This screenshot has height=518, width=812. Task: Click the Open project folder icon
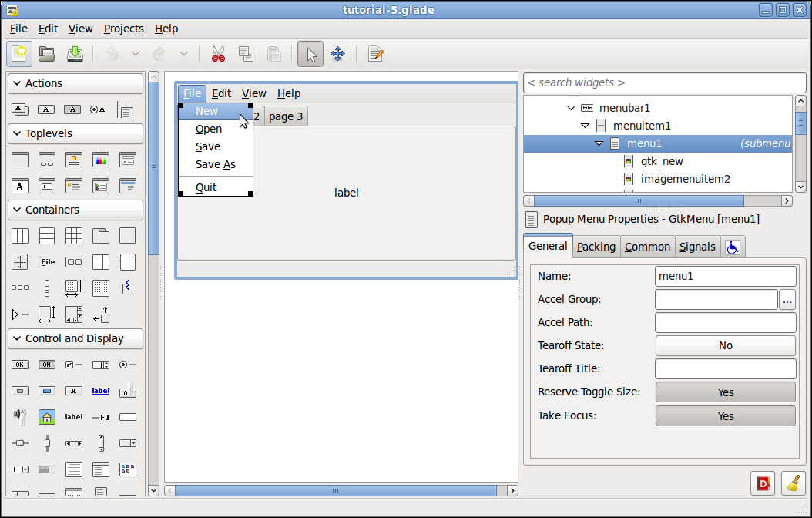pos(46,54)
